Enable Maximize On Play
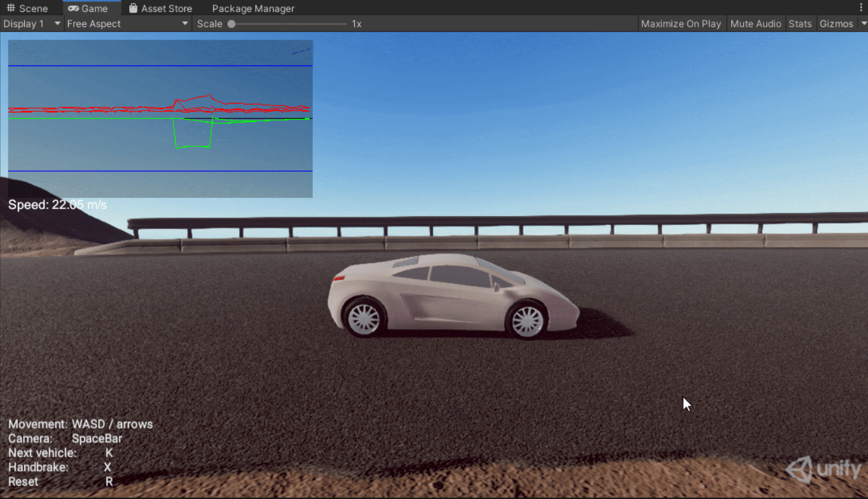Image resolution: width=868 pixels, height=499 pixels. [x=681, y=24]
